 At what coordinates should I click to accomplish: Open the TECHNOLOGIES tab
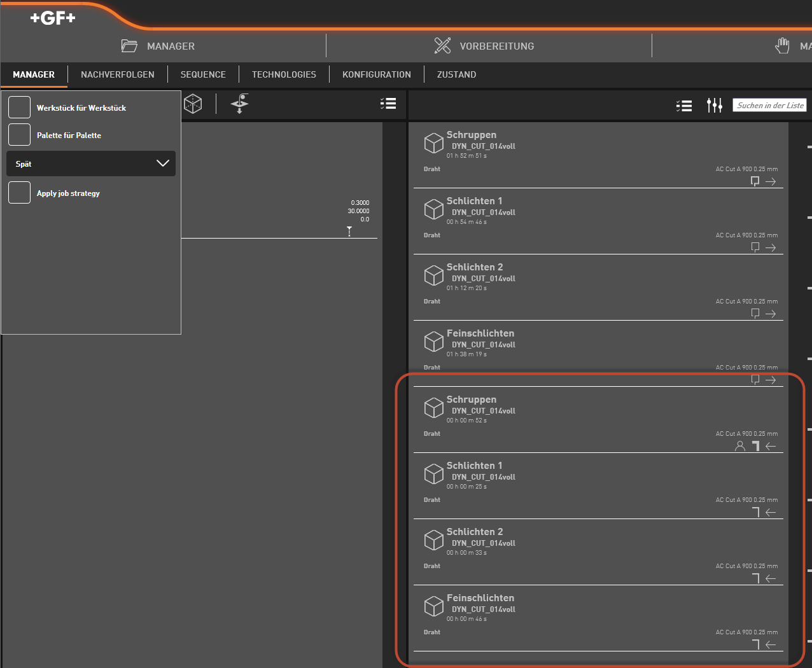tap(284, 74)
